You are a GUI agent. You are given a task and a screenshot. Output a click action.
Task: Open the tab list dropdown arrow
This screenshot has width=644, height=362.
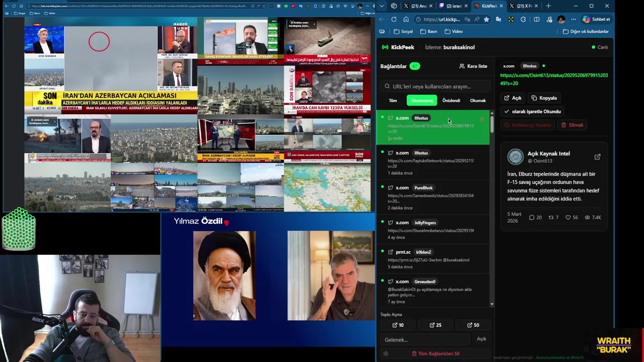click(381, 6)
